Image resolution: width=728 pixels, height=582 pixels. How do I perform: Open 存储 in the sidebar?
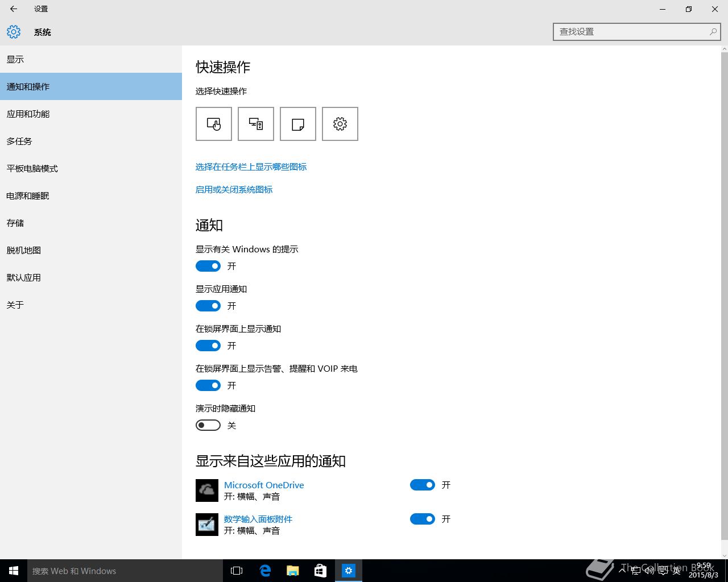[91, 223]
